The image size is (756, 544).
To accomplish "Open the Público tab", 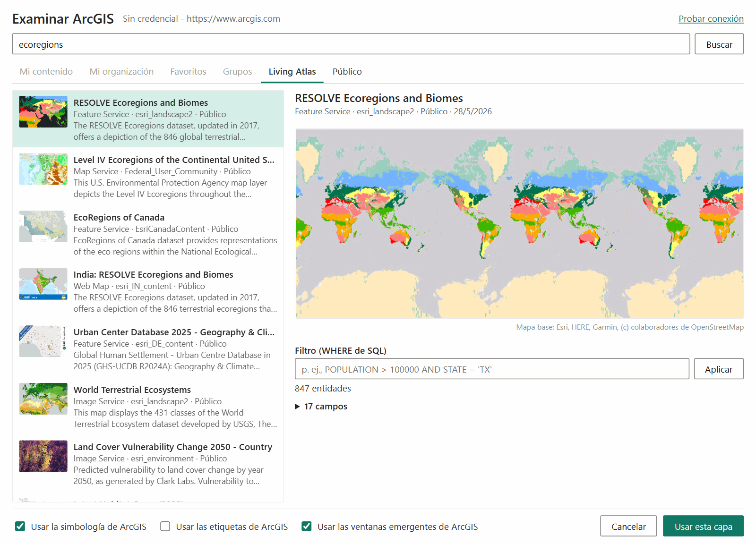I will (347, 71).
